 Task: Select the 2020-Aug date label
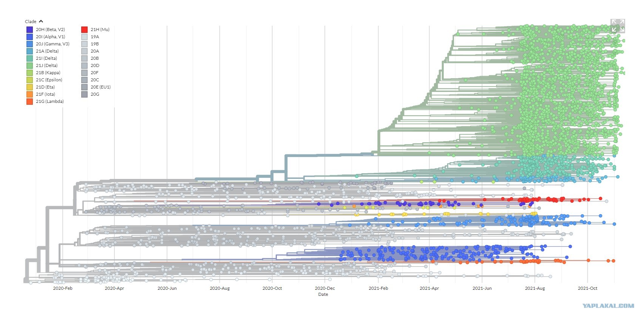220,288
